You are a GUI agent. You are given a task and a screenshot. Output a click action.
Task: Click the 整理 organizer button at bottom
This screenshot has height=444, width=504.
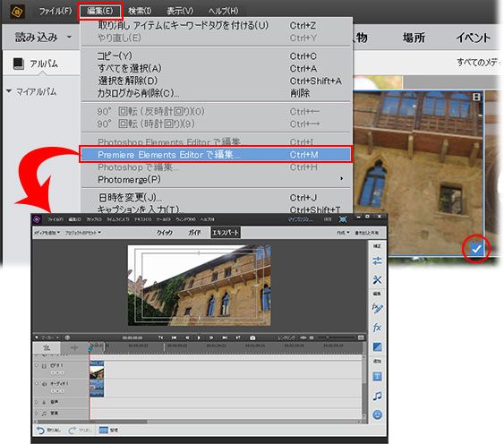(108, 431)
